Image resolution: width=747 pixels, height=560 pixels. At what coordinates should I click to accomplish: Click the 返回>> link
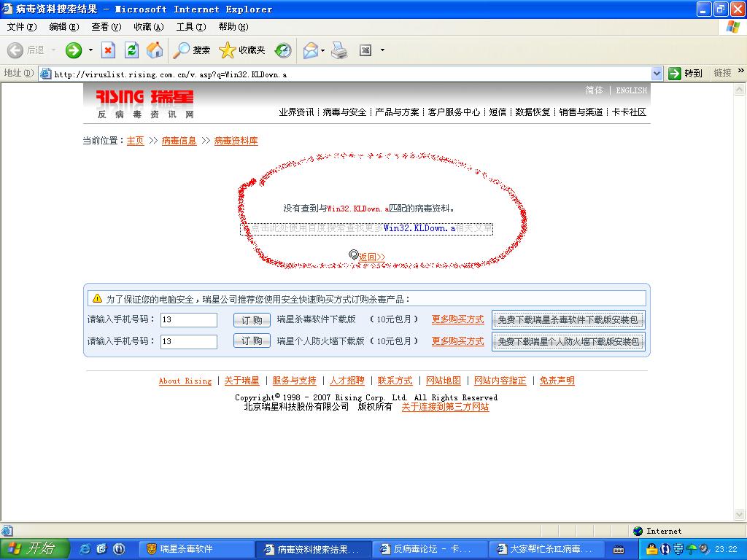372,257
